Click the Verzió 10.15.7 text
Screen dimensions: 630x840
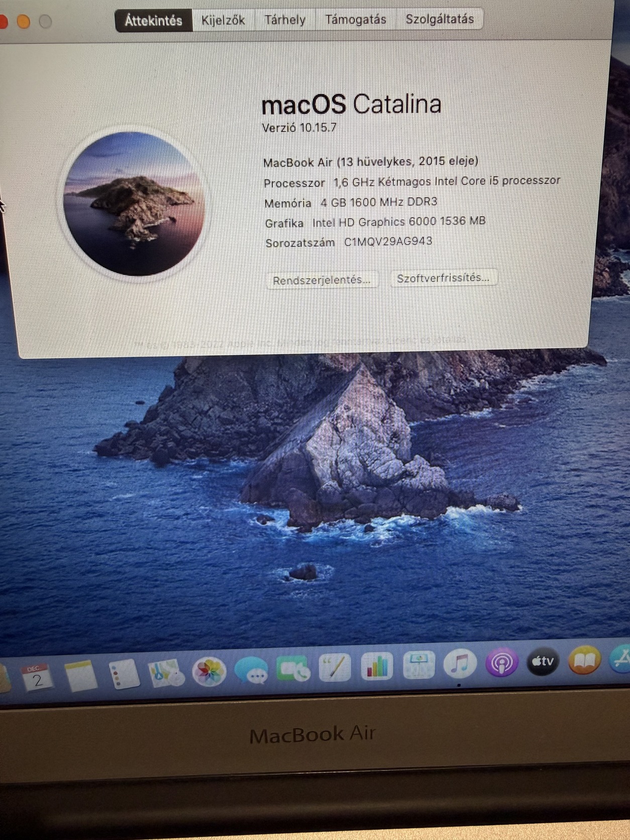(x=299, y=128)
